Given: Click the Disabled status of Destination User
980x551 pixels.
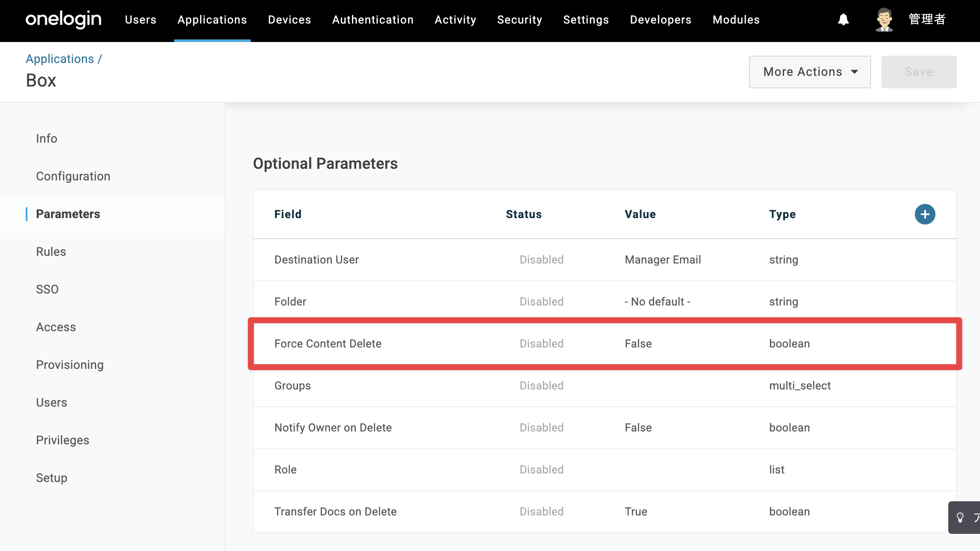Looking at the screenshot, I should click(x=541, y=260).
